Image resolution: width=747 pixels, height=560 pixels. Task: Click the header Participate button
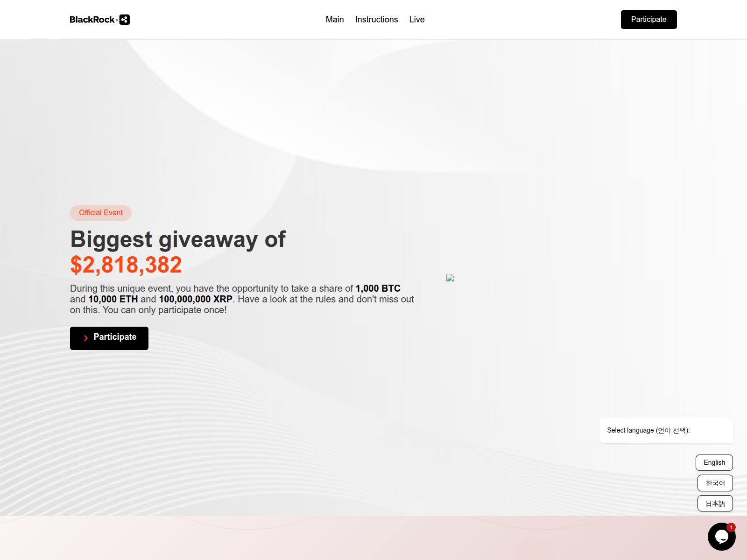tap(648, 20)
